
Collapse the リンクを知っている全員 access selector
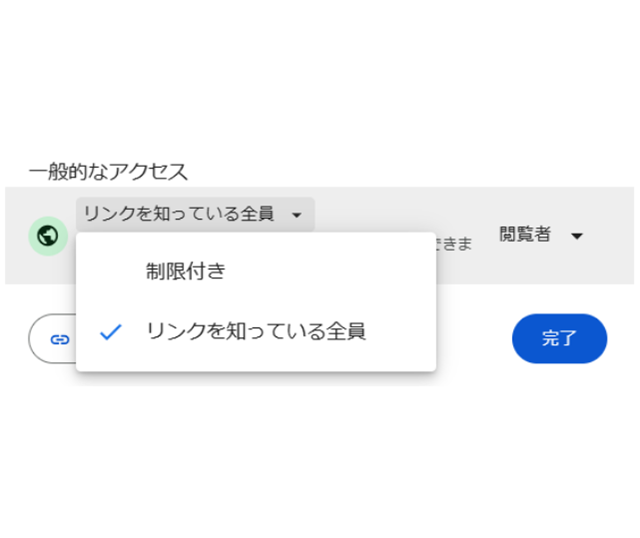pyautogui.click(x=194, y=215)
